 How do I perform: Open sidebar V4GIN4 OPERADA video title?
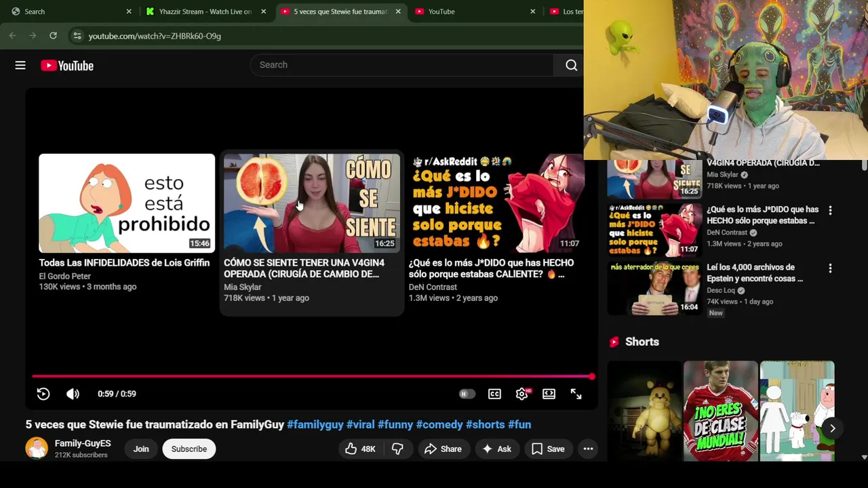763,163
